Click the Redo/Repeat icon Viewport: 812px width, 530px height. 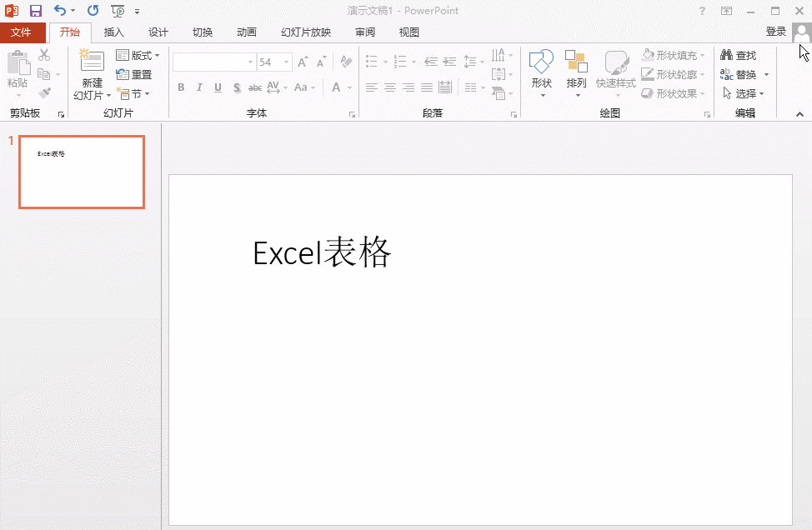[93, 10]
